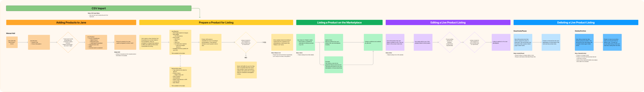
Task: Select the orange Product Classification requirements box
Action: [96, 42]
